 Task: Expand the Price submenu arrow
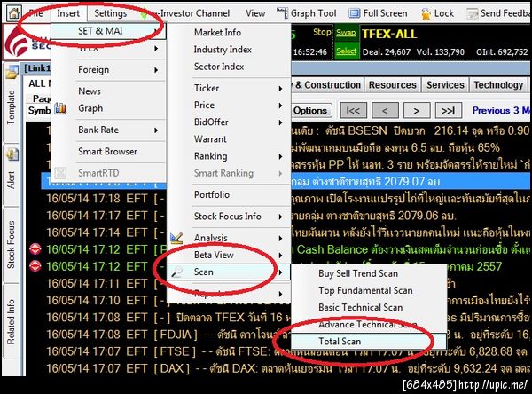click(280, 106)
